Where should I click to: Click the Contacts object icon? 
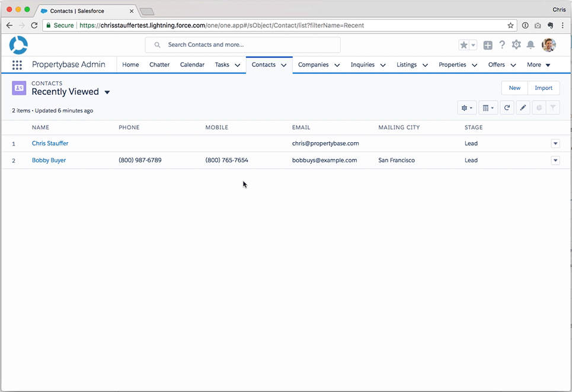[19, 88]
